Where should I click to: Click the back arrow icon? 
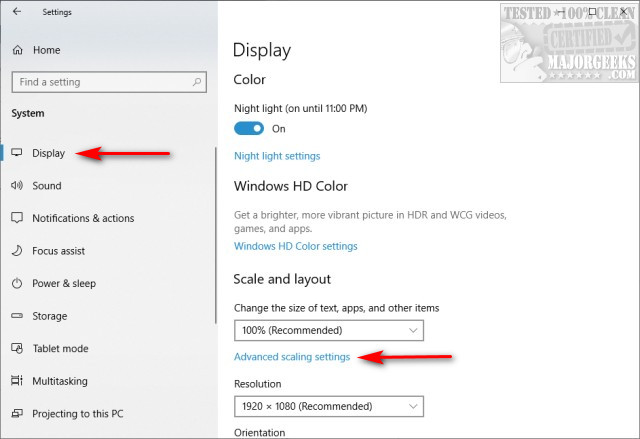click(x=16, y=12)
